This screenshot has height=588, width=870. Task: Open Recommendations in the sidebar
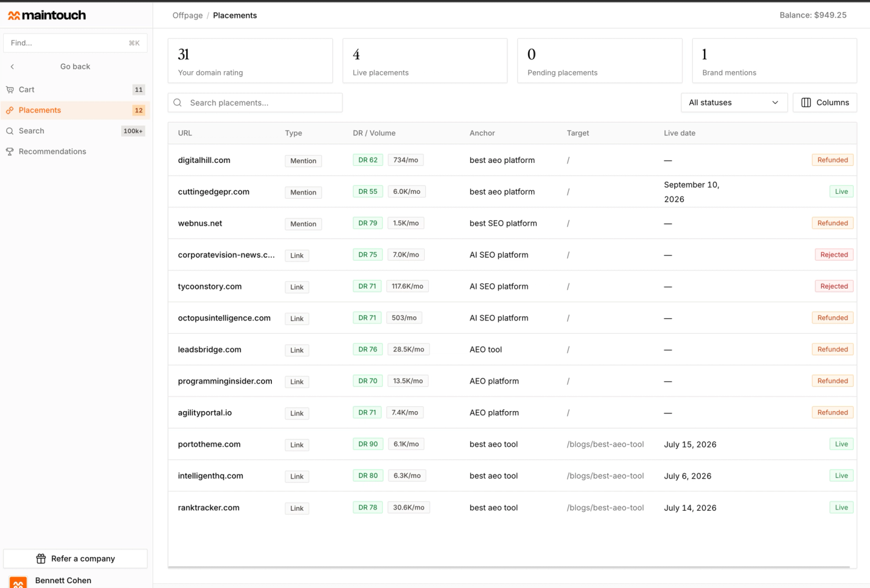(76, 152)
